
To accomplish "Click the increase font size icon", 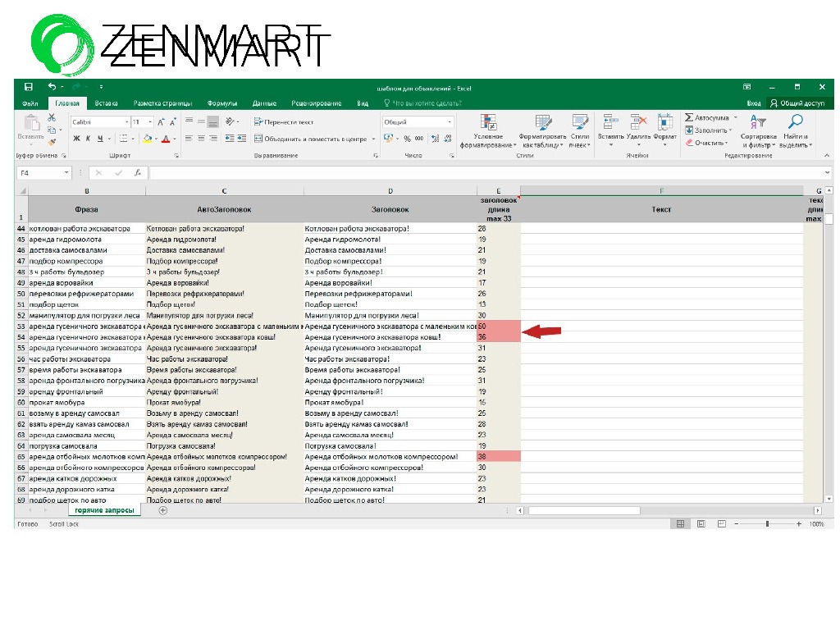I will point(161,122).
